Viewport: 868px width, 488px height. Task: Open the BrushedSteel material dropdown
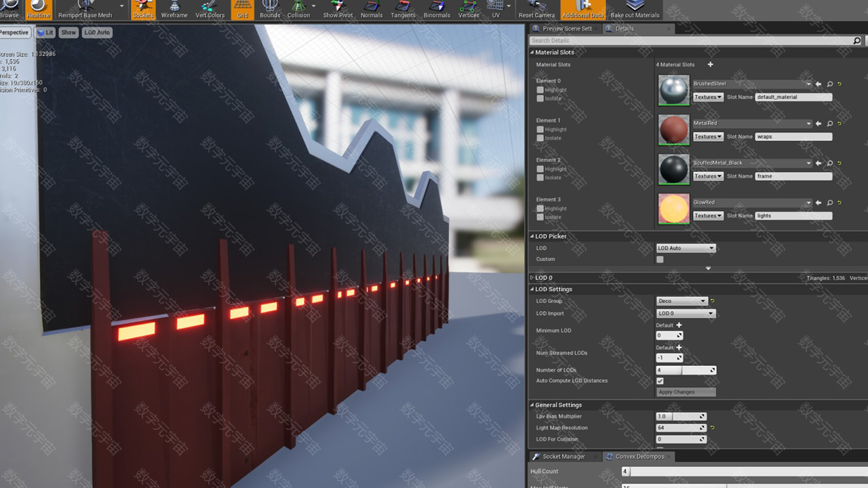point(752,84)
